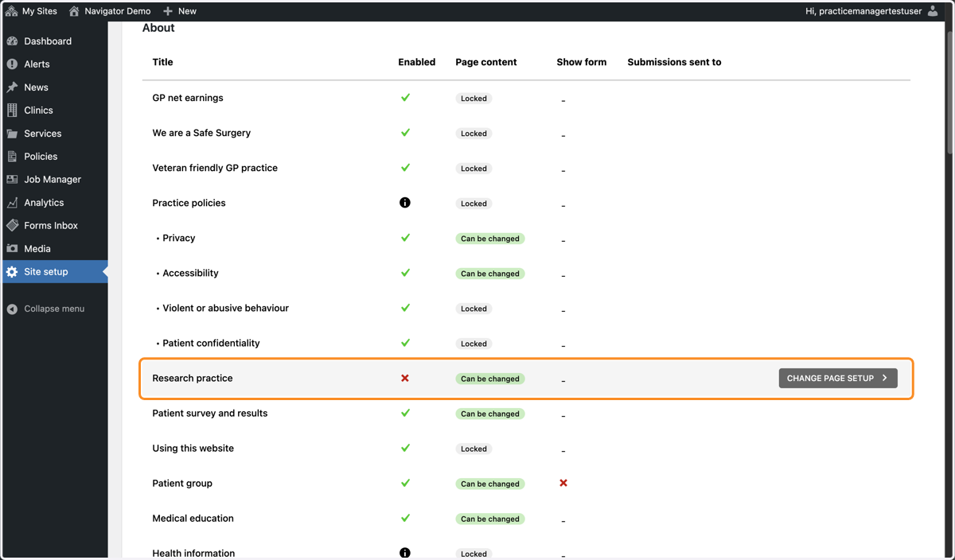955x560 pixels.
Task: Click green tick for Patient confidentiality
Action: [405, 342]
